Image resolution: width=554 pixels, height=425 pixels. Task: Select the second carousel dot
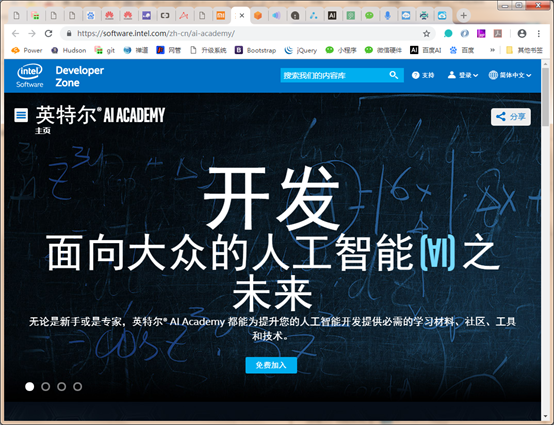(46, 386)
